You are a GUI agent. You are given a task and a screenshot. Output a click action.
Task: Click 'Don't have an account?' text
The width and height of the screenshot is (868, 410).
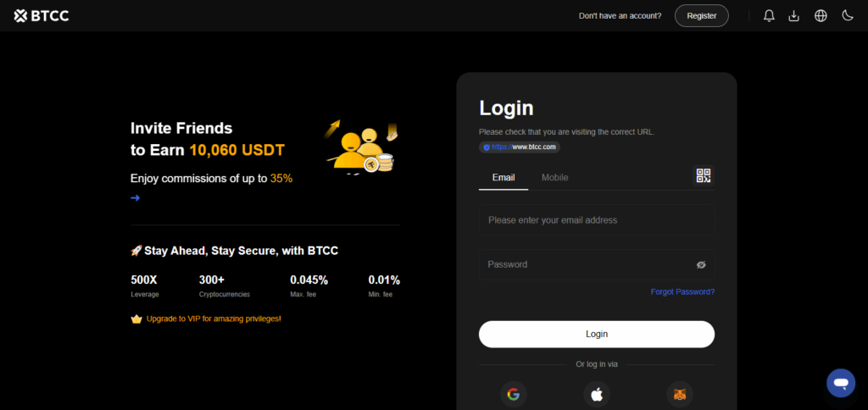click(620, 16)
